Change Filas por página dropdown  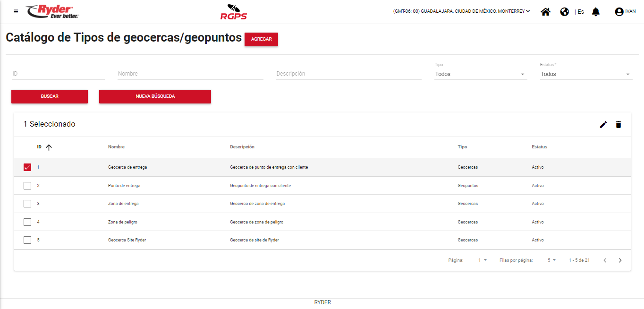click(551, 260)
